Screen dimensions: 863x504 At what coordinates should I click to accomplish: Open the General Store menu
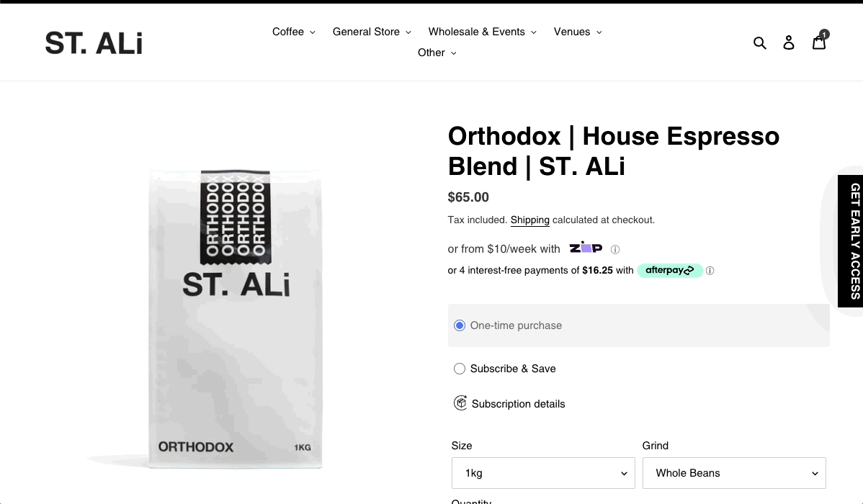point(371,32)
